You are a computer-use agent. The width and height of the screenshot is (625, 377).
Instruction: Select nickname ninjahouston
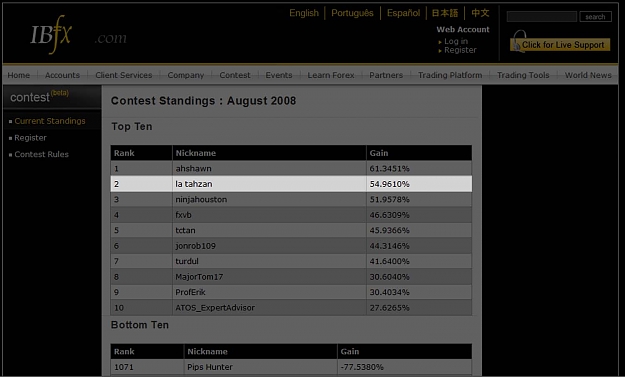click(201, 199)
